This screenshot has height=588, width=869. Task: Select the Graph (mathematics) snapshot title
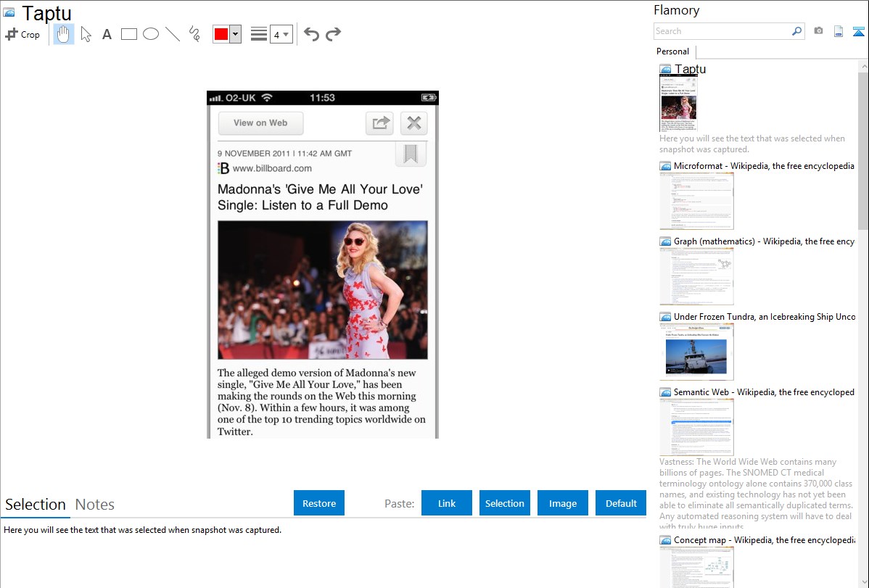[764, 241]
